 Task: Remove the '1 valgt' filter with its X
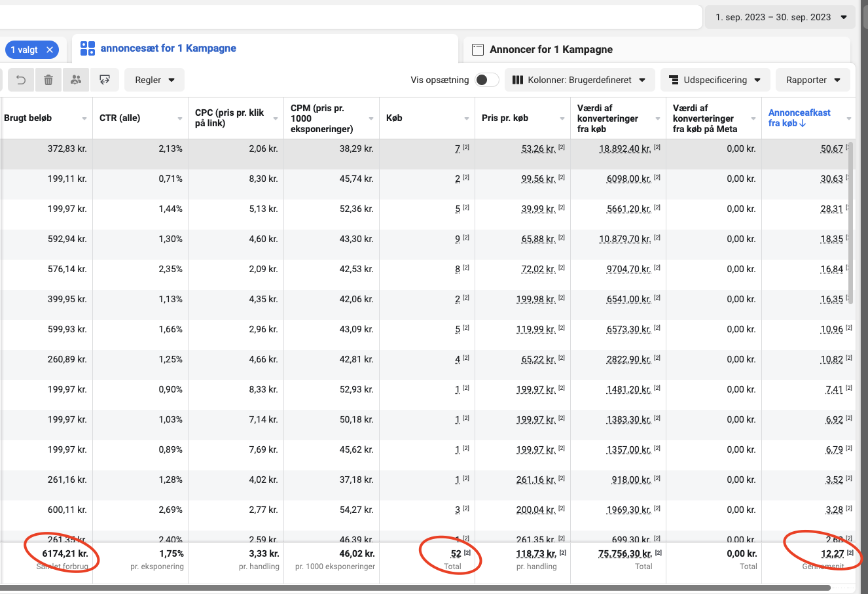coord(49,50)
